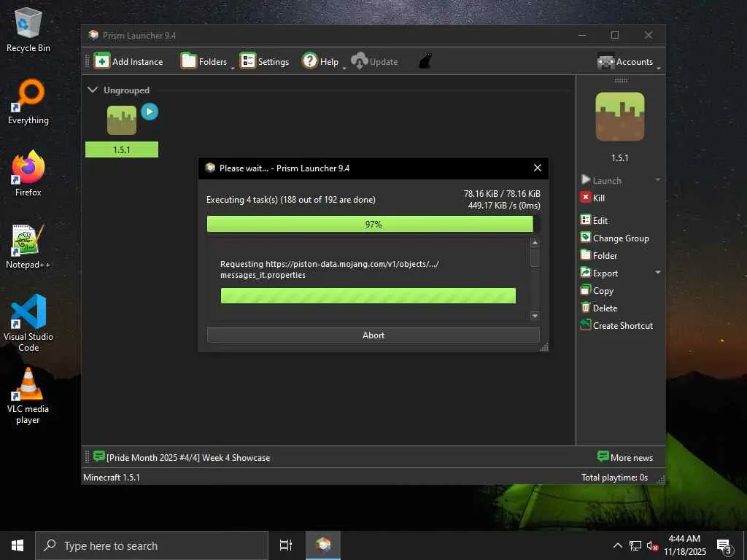Click More news in the news bar
Screen dimensions: 747x560
click(x=625, y=457)
